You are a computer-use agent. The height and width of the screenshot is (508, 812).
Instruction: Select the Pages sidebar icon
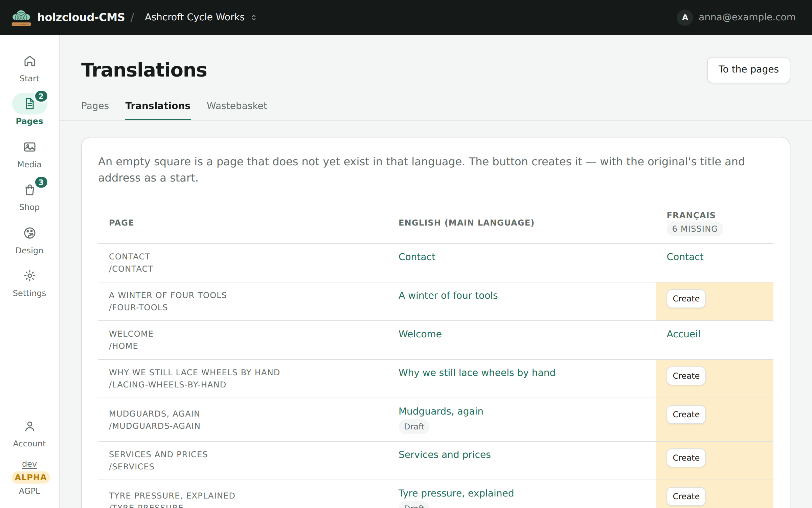click(x=29, y=104)
